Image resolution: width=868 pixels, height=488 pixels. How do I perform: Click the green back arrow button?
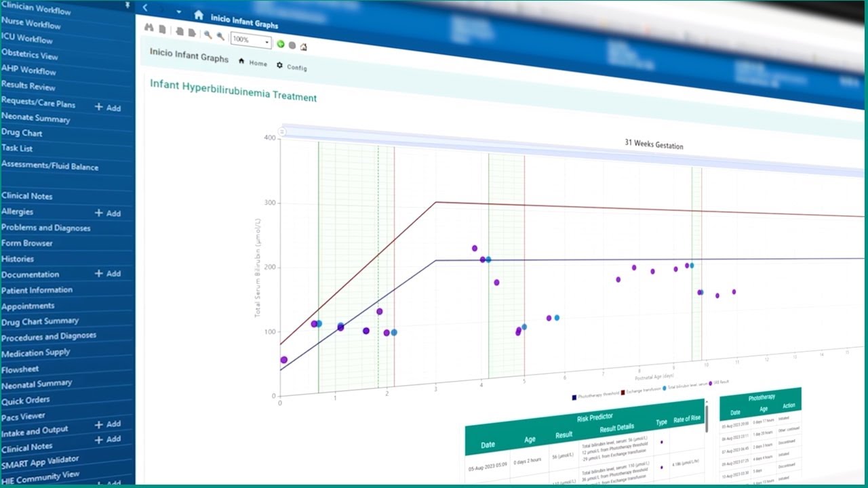pyautogui.click(x=281, y=44)
